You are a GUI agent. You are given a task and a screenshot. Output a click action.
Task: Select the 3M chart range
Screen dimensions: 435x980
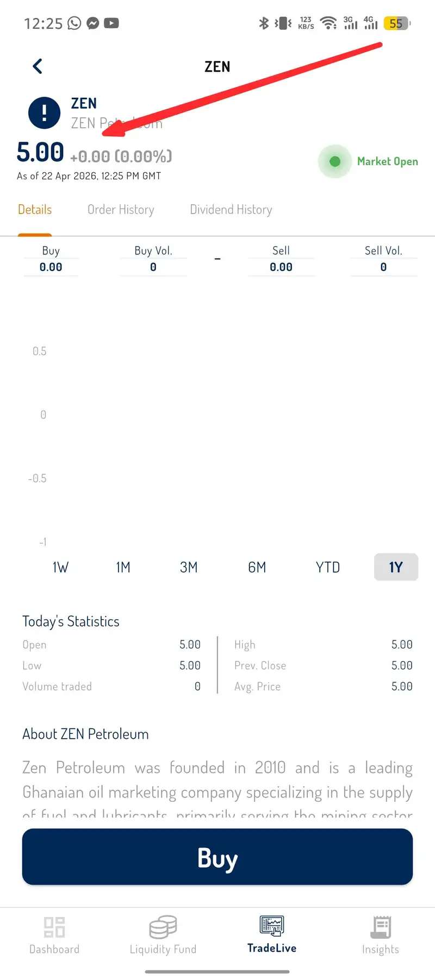coord(189,567)
